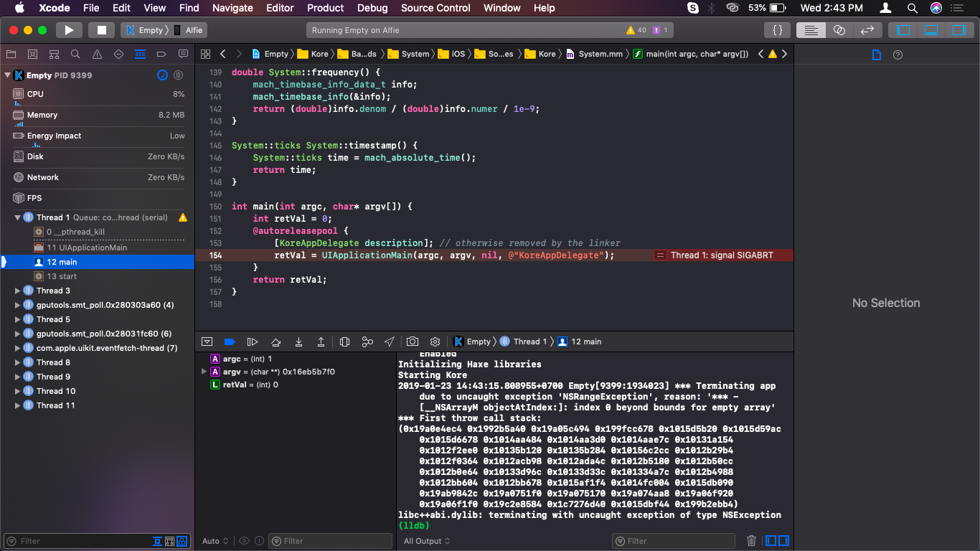
Task: Open the Debug Memory Graph
Action: 367,342
